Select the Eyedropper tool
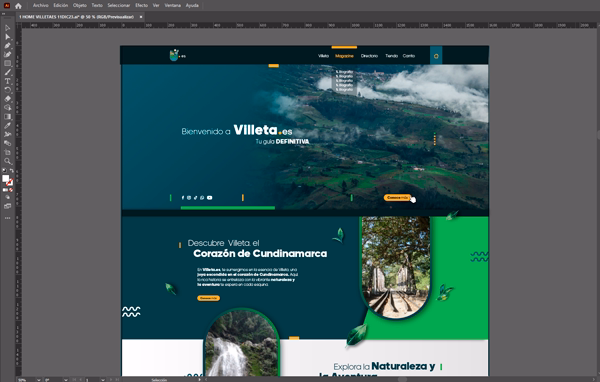Viewport: 600px width, 382px height. pos(7,125)
